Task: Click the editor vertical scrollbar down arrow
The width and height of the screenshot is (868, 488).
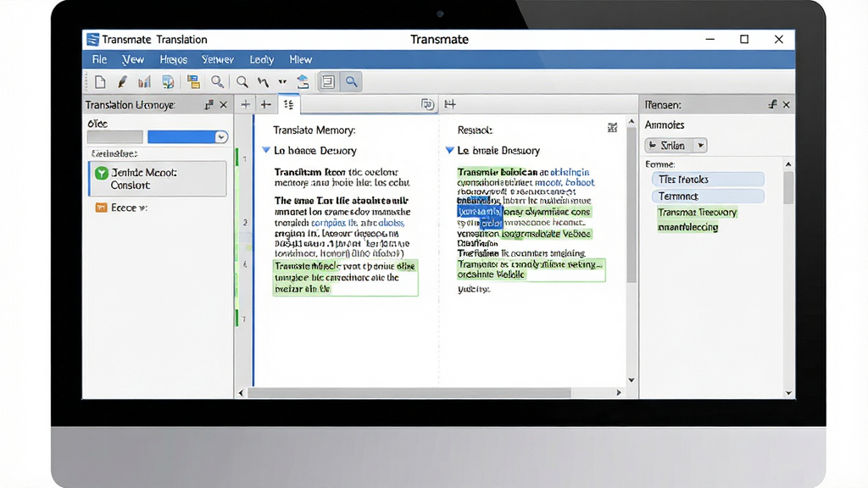Action: click(631, 380)
